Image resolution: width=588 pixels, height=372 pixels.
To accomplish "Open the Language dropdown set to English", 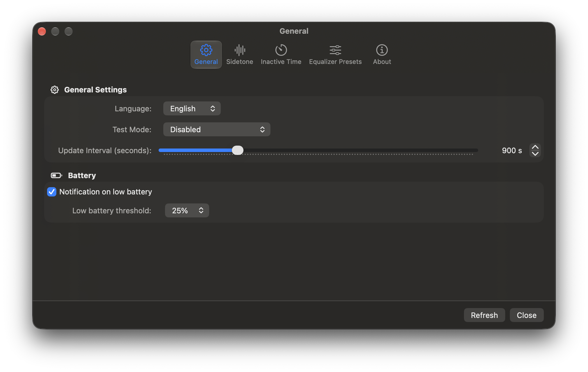I will click(x=192, y=108).
